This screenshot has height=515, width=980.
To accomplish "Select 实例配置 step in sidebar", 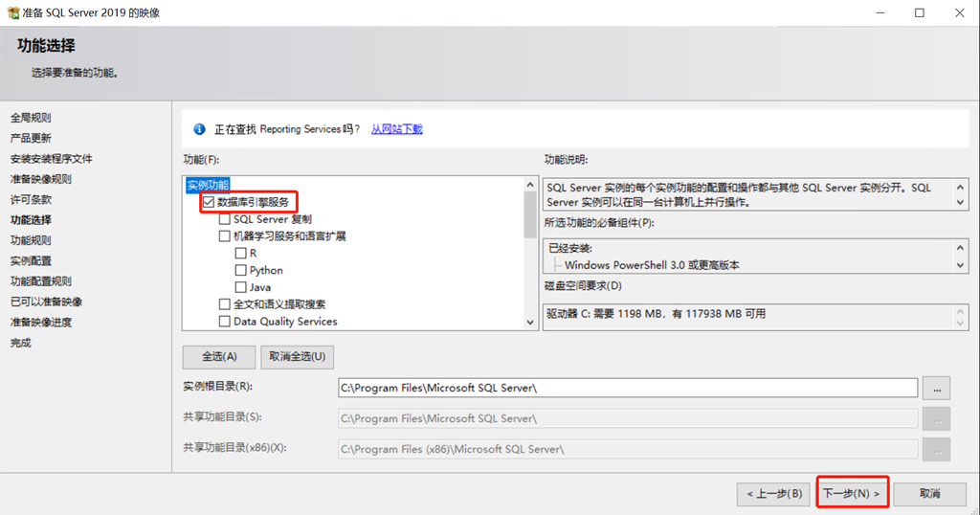I will (x=31, y=260).
